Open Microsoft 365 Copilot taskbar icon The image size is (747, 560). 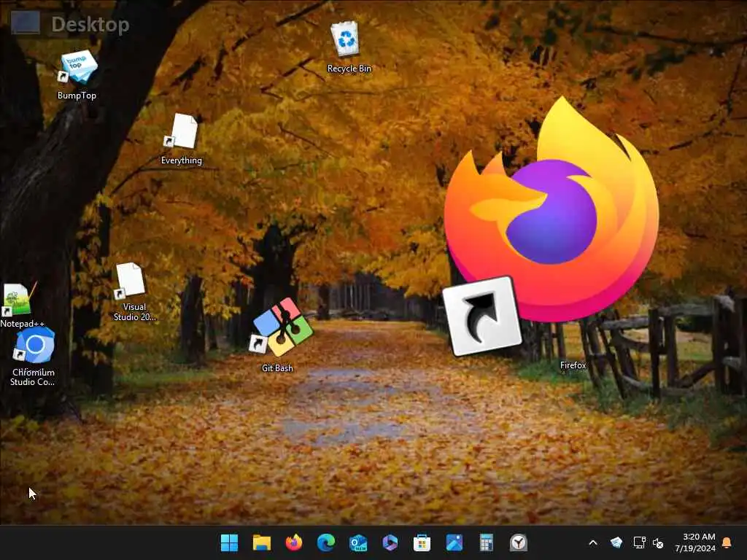coord(390,542)
